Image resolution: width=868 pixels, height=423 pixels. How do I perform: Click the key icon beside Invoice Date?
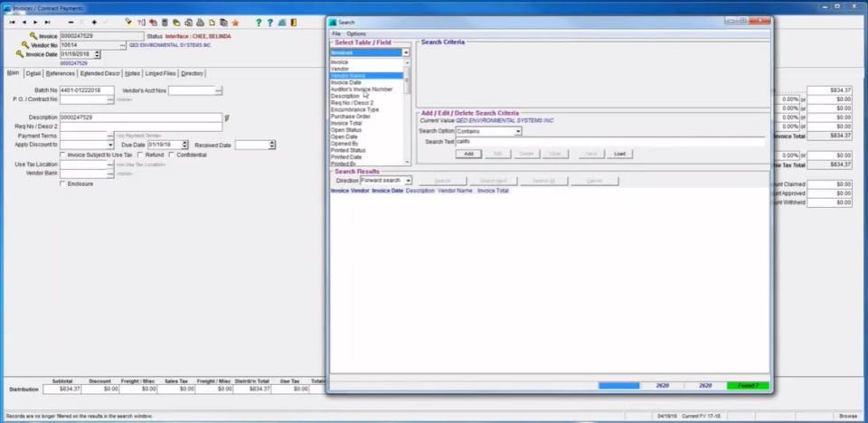(x=20, y=54)
